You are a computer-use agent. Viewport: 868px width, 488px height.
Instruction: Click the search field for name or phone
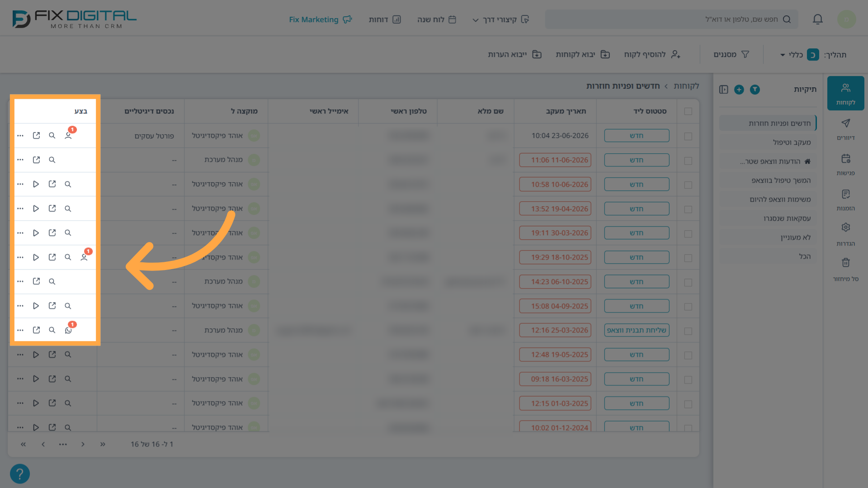(671, 19)
